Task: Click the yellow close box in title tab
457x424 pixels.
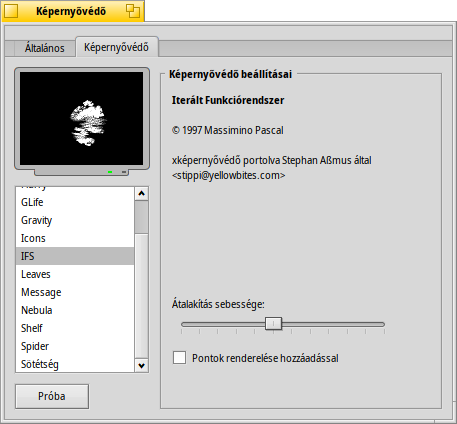Action: (11, 11)
